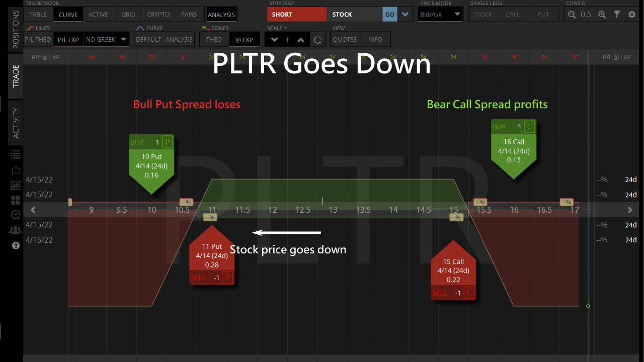644x362 pixels.
Task: Toggle @ EXP zones
Action: click(245, 39)
